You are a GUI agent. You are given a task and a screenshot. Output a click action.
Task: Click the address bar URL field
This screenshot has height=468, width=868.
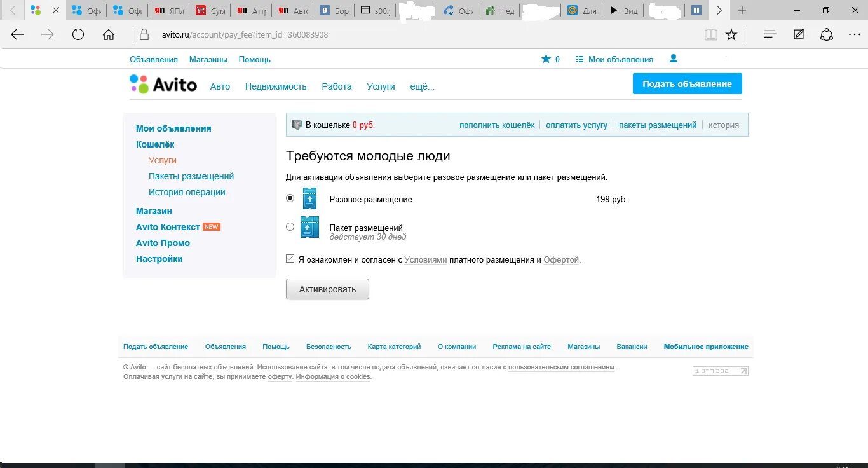[x=419, y=34]
